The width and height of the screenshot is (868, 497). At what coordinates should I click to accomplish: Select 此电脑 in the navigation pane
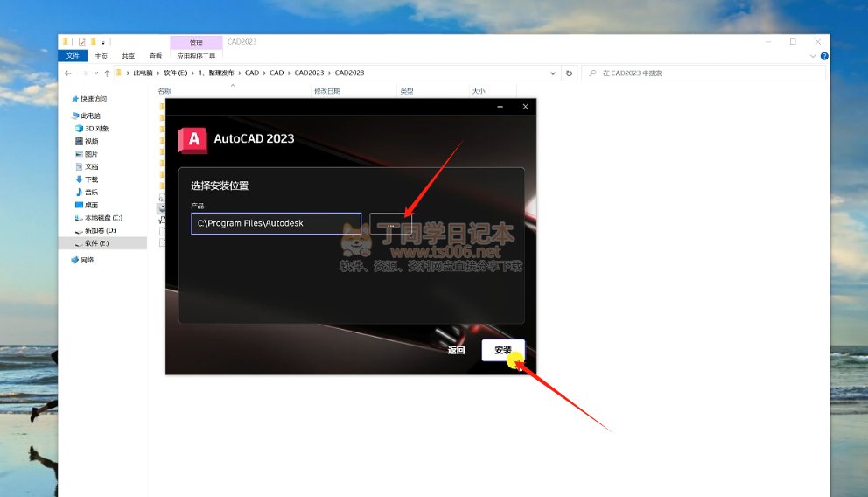point(87,115)
